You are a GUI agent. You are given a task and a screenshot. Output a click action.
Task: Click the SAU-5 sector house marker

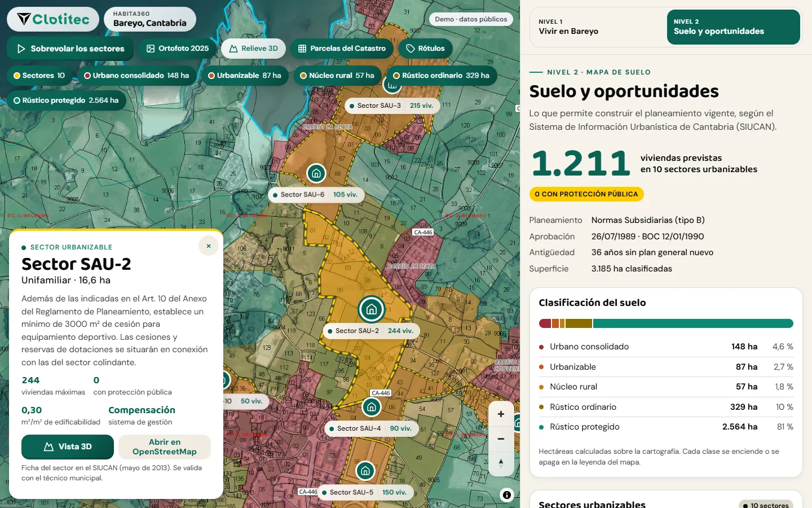(365, 470)
